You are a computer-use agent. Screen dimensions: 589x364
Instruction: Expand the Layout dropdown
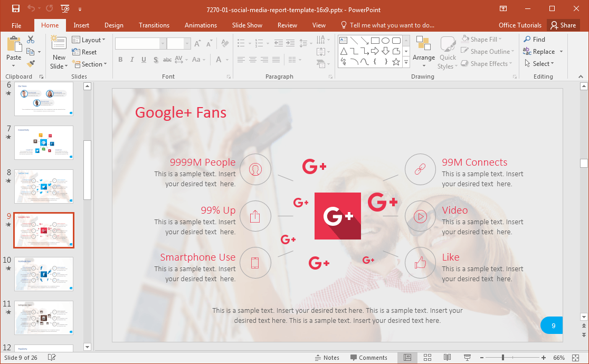pyautogui.click(x=89, y=40)
